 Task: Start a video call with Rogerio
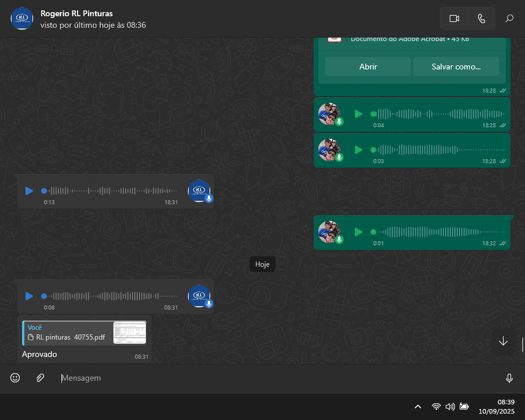[454, 19]
